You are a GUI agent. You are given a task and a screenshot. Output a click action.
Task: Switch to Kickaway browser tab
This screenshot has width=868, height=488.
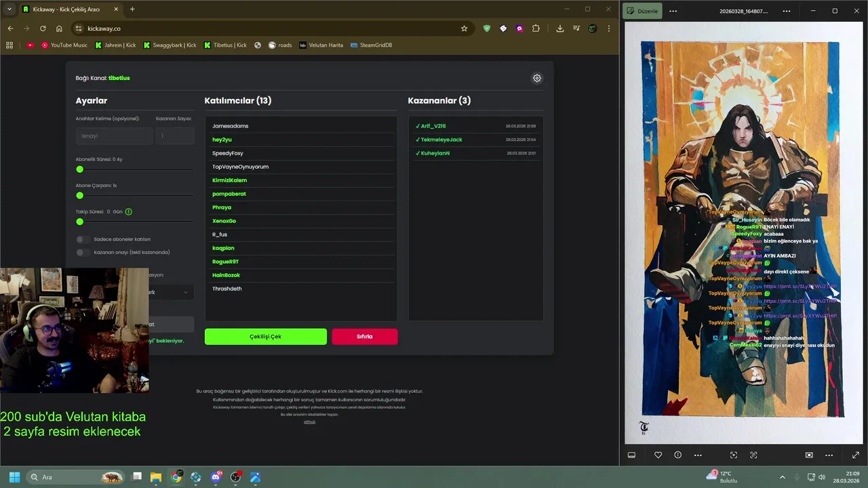(71, 9)
